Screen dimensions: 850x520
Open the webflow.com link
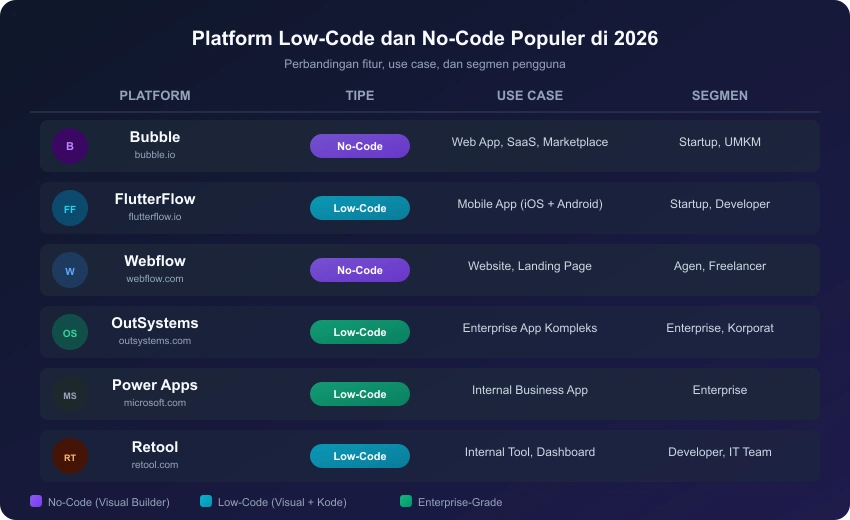(x=155, y=279)
